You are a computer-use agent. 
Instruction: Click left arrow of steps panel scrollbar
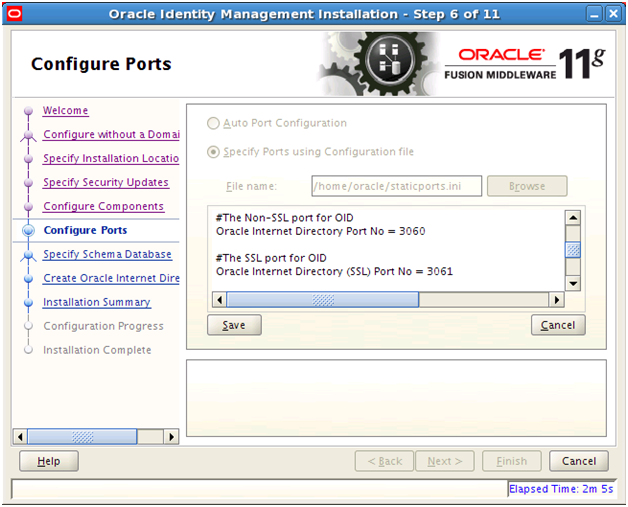click(x=20, y=437)
